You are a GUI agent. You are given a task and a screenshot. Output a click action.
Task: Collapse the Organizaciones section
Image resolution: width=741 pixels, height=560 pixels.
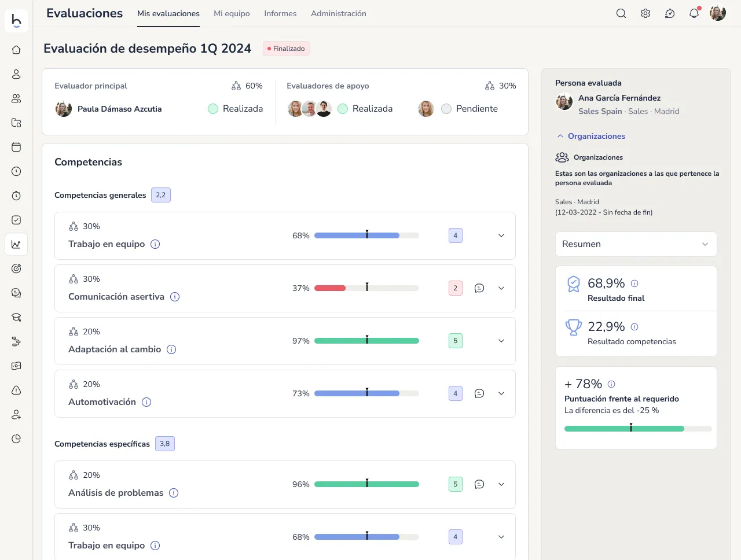tap(591, 136)
